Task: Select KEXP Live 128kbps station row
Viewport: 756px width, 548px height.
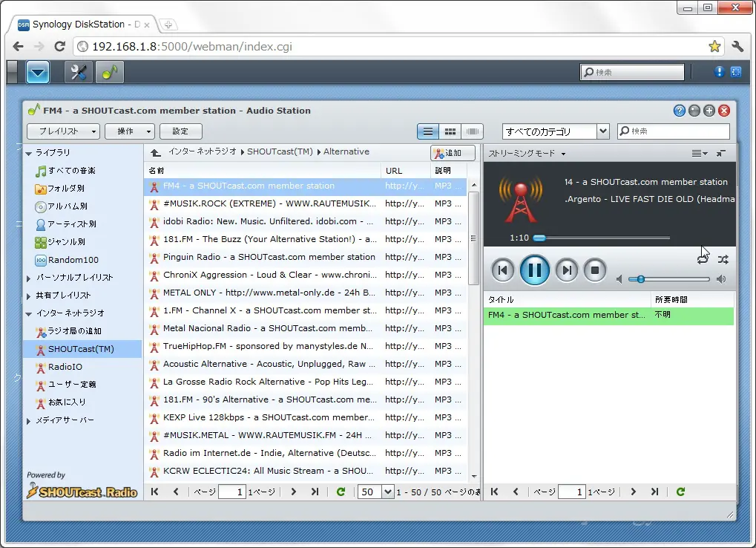Action: (x=305, y=417)
